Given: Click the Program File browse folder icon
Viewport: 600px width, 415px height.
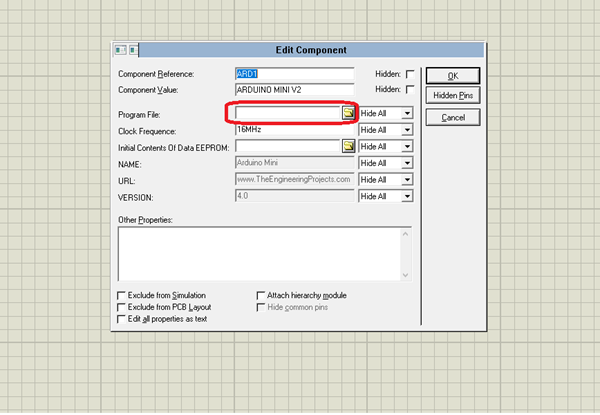Looking at the screenshot, I should (348, 113).
